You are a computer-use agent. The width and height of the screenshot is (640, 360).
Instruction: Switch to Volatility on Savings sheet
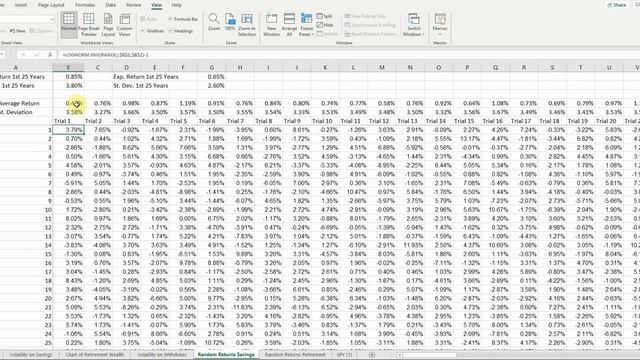point(31,355)
